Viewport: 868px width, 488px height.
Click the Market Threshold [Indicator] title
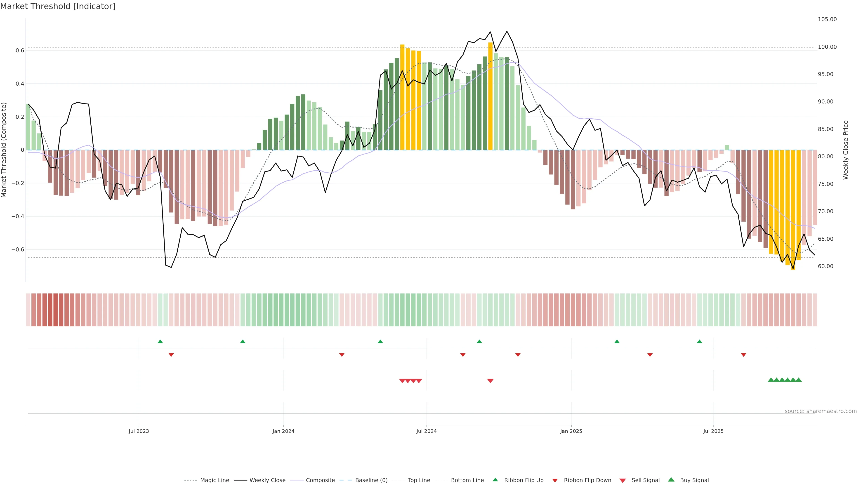pyautogui.click(x=58, y=6)
